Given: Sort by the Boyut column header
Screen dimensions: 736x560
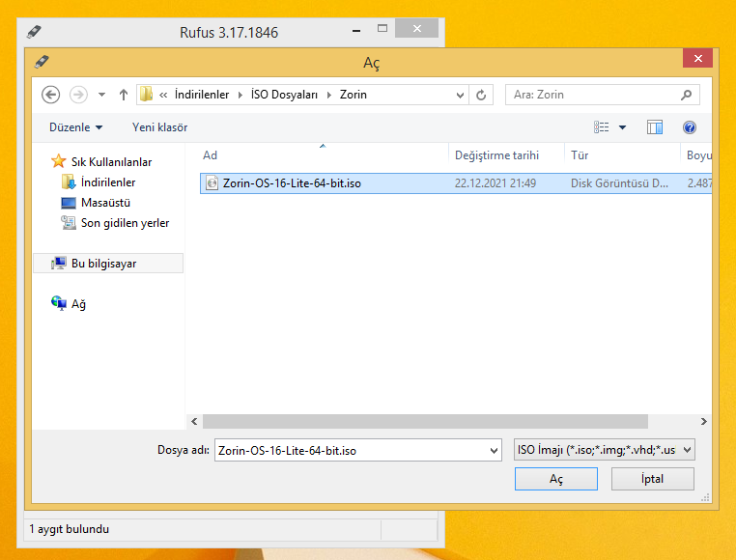Looking at the screenshot, I should pyautogui.click(x=696, y=155).
